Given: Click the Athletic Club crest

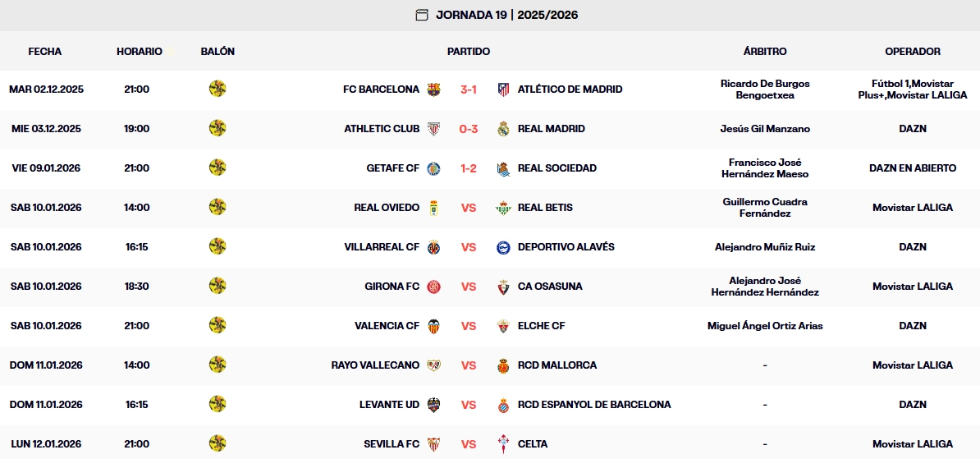Looking at the screenshot, I should point(434,129).
